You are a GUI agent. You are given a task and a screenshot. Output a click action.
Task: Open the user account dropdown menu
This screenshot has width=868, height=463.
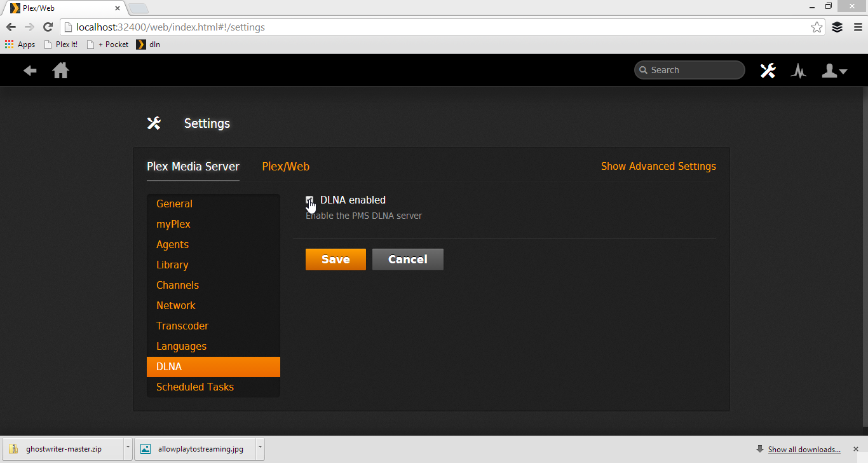click(x=834, y=71)
